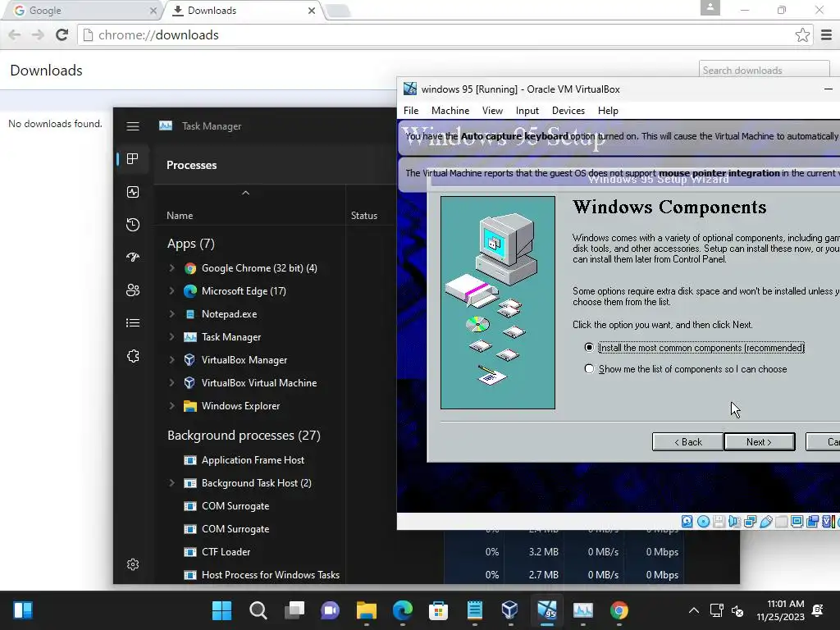Close the Downloads tab in Chrome

pyautogui.click(x=311, y=11)
